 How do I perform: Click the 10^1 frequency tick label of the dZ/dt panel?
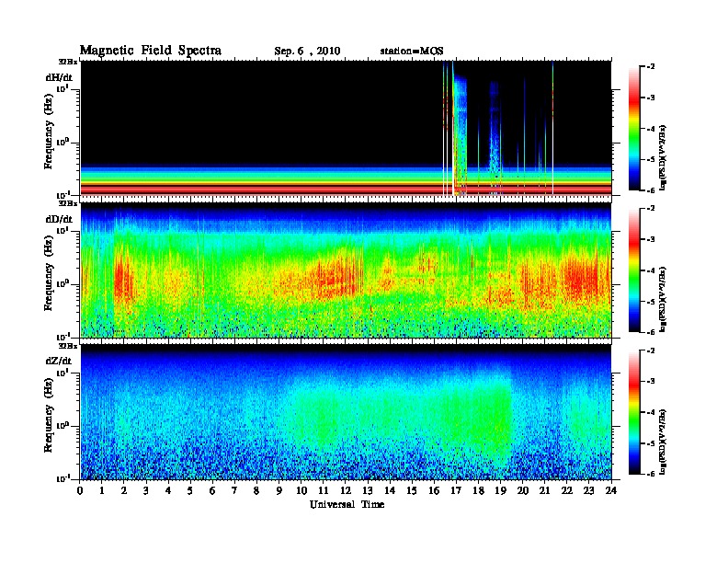click(63, 373)
